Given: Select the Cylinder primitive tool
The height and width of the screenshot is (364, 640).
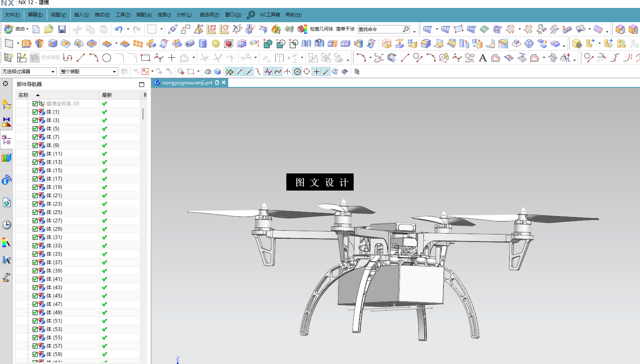Looking at the screenshot, I should point(203,43).
